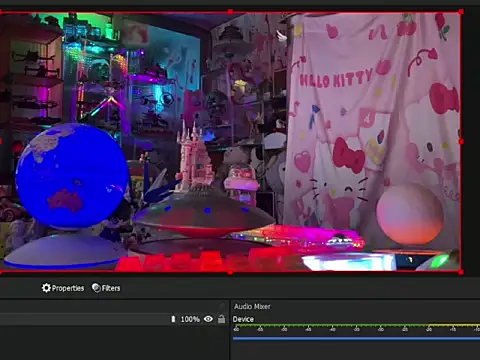480x360 pixels.
Task: Select the webcam source in the preview
Action: pyautogui.click(x=230, y=142)
